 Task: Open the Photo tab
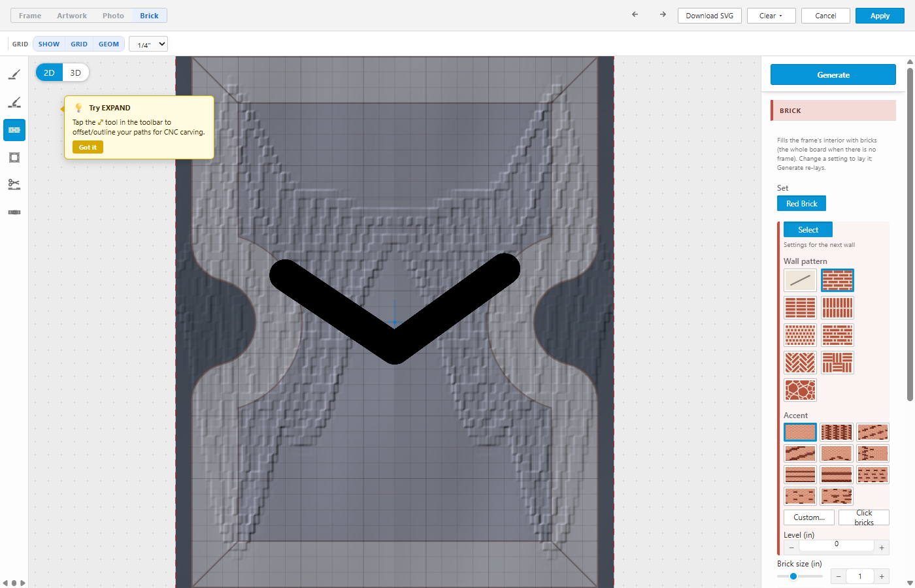[x=113, y=16]
